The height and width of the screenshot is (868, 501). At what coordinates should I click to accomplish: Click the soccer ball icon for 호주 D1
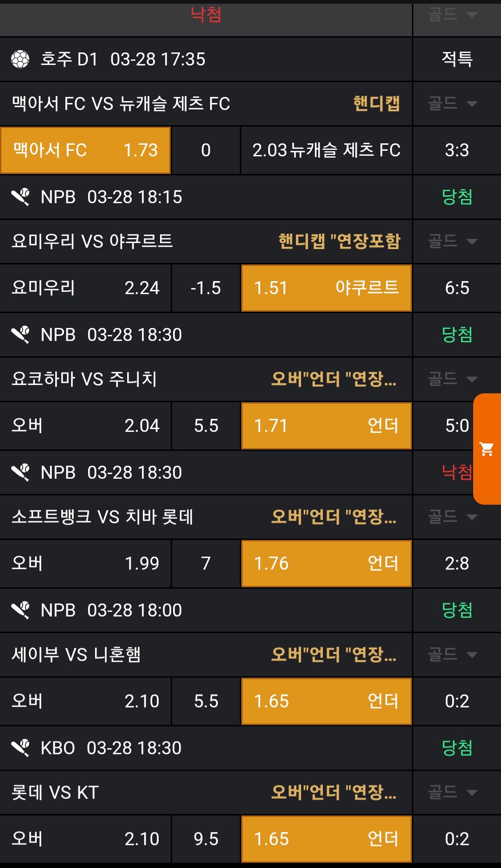[20, 59]
